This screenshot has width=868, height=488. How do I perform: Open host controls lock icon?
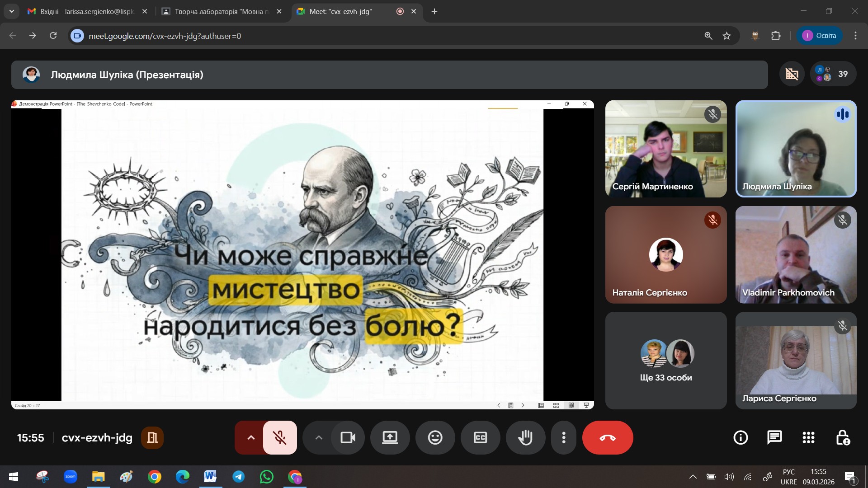click(843, 437)
